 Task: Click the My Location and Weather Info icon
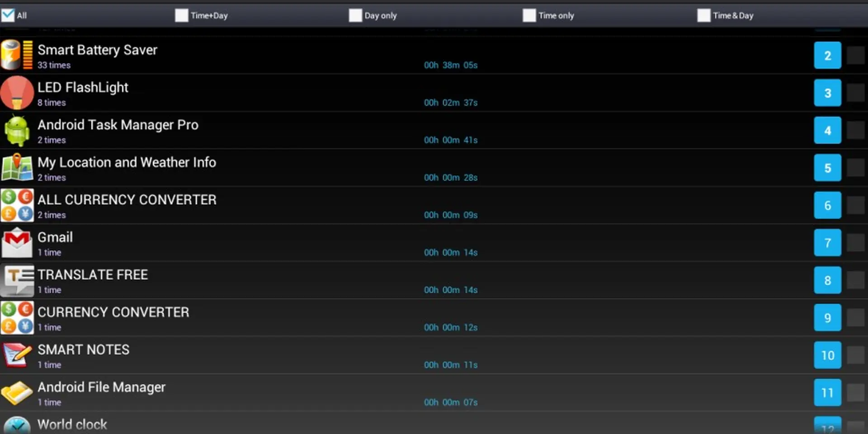(x=17, y=167)
